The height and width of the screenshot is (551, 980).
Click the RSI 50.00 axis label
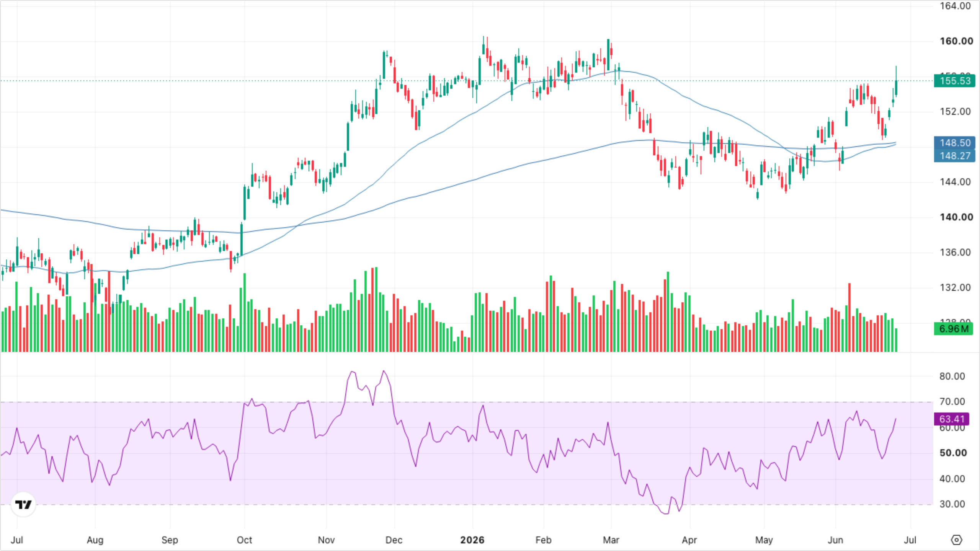(953, 453)
